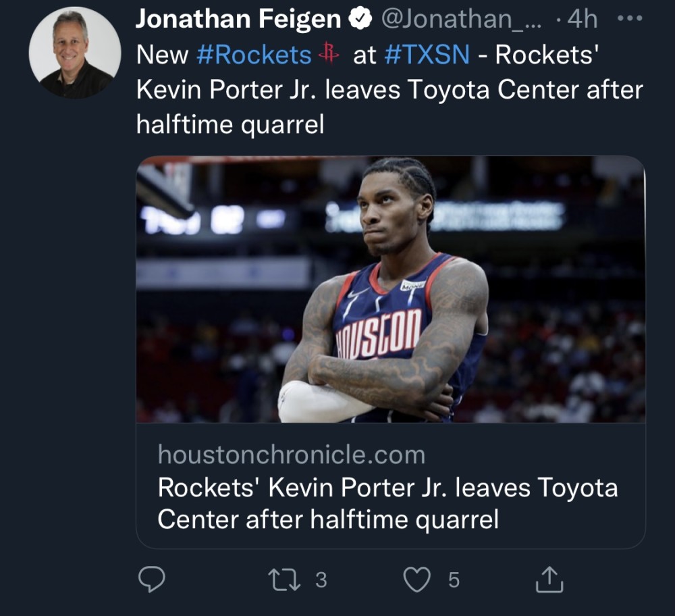Click the 4h timestamp
The width and height of the screenshot is (675, 616).
coord(582,20)
